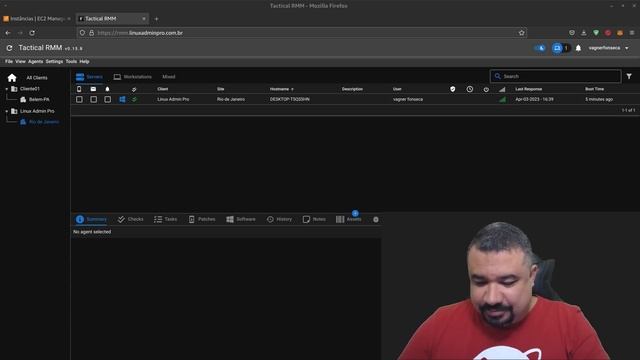This screenshot has height=360, width=640.
Task: Open the Help menu
Action: (x=84, y=62)
